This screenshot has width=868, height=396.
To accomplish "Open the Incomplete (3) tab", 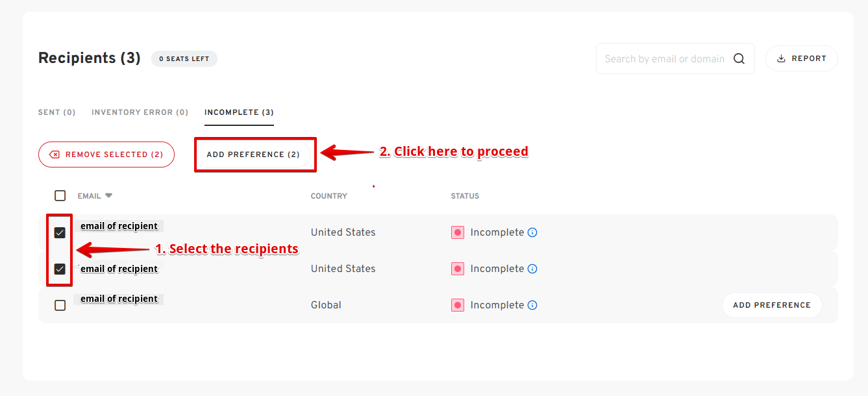I will point(239,112).
